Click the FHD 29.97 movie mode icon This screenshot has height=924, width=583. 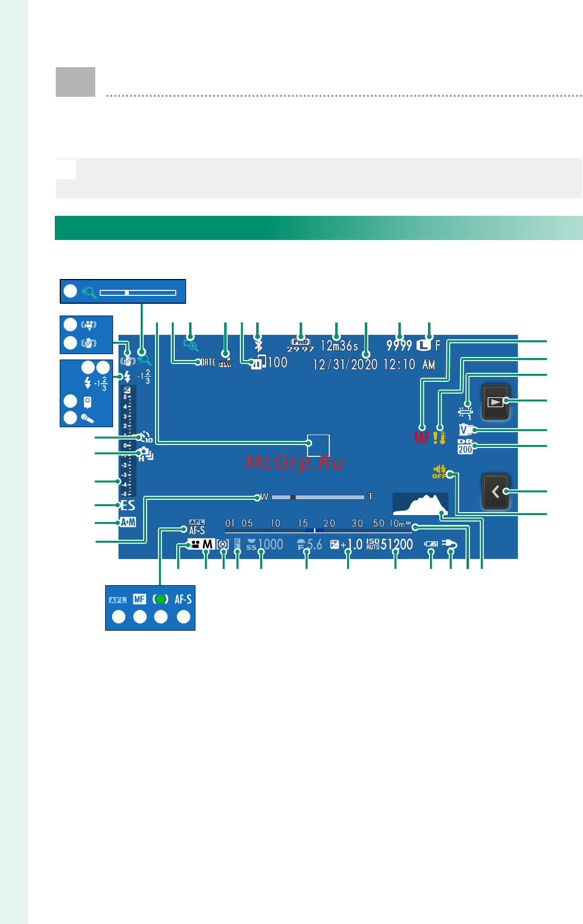(x=300, y=345)
